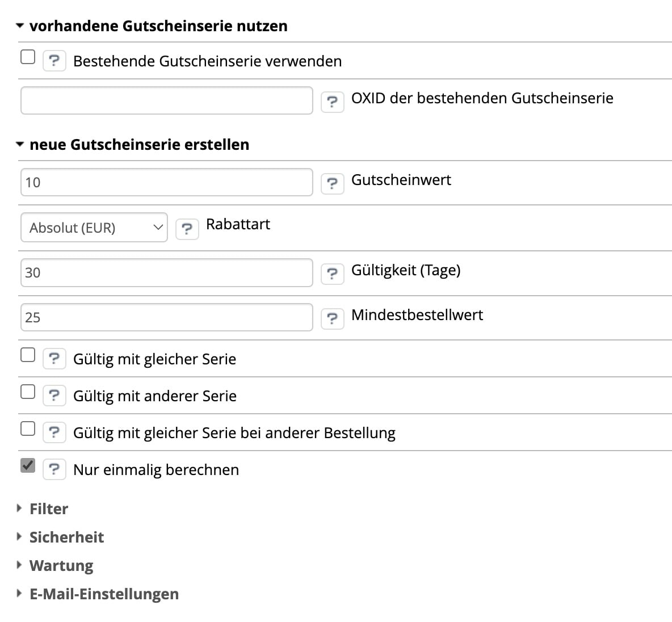
Task: Uncheck Nur einmalig berechnen checkbox
Action: click(28, 465)
